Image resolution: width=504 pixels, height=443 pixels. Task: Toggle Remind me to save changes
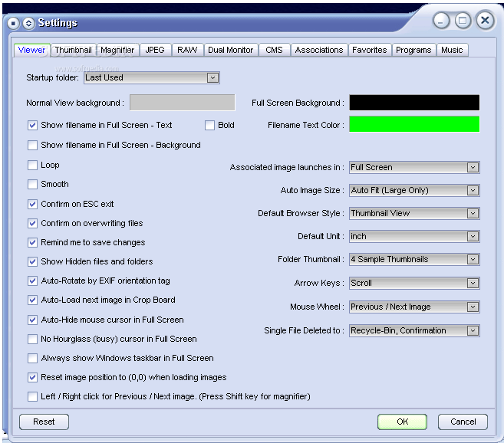pyautogui.click(x=32, y=242)
